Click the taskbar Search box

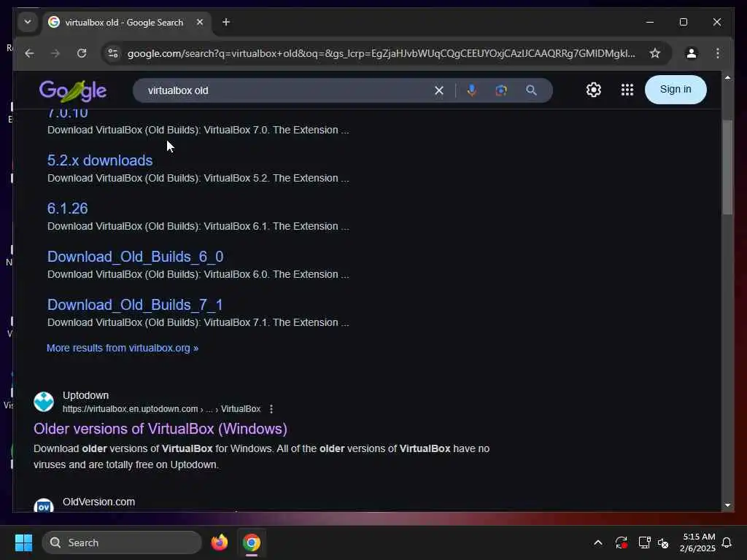122,542
